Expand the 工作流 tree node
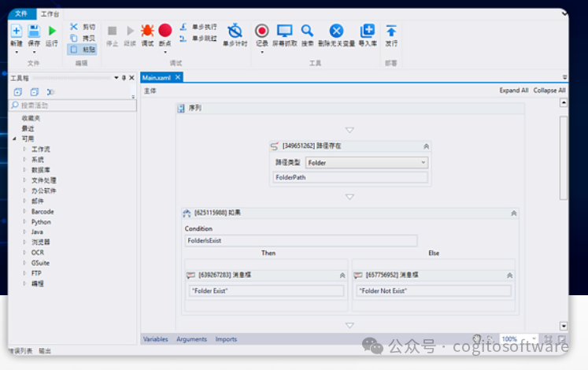 tap(24, 150)
